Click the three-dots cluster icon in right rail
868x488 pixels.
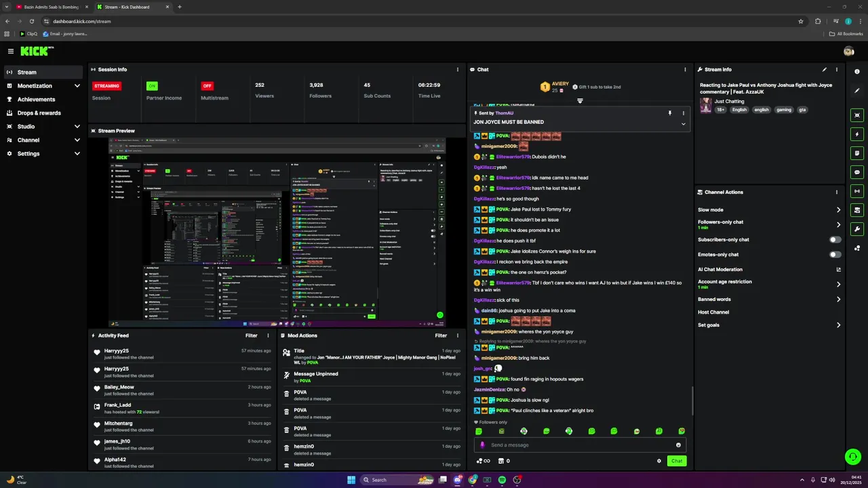pos(857,248)
